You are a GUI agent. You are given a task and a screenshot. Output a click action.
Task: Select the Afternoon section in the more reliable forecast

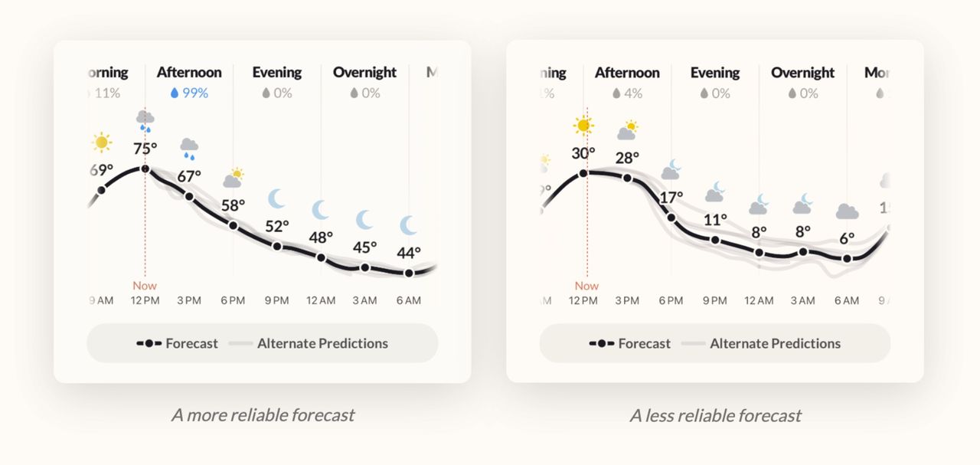click(189, 73)
